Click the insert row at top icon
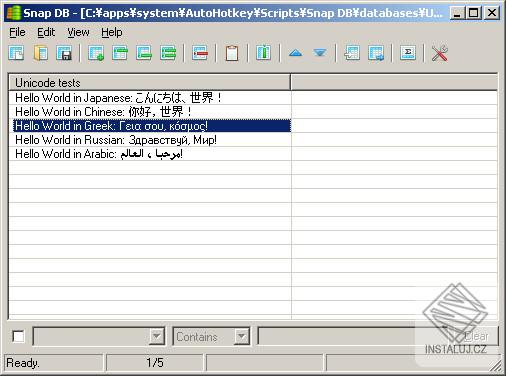This screenshot has height=376, width=506. [x=120, y=53]
